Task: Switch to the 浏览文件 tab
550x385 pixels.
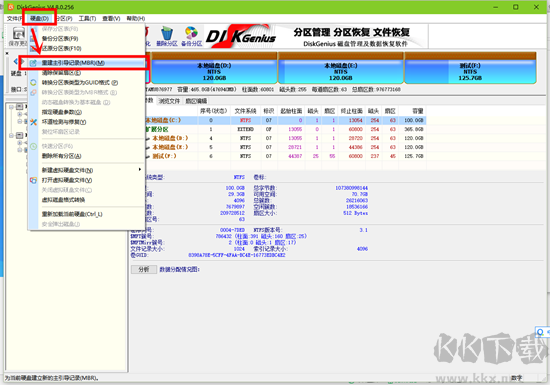Action: click(169, 101)
